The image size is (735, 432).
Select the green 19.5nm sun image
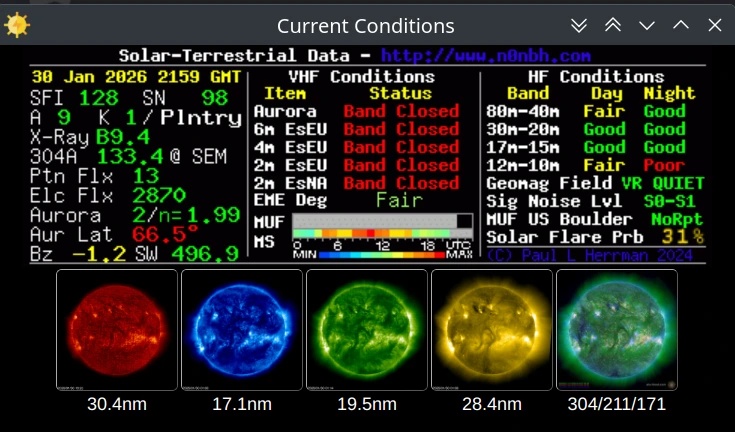[367, 331]
